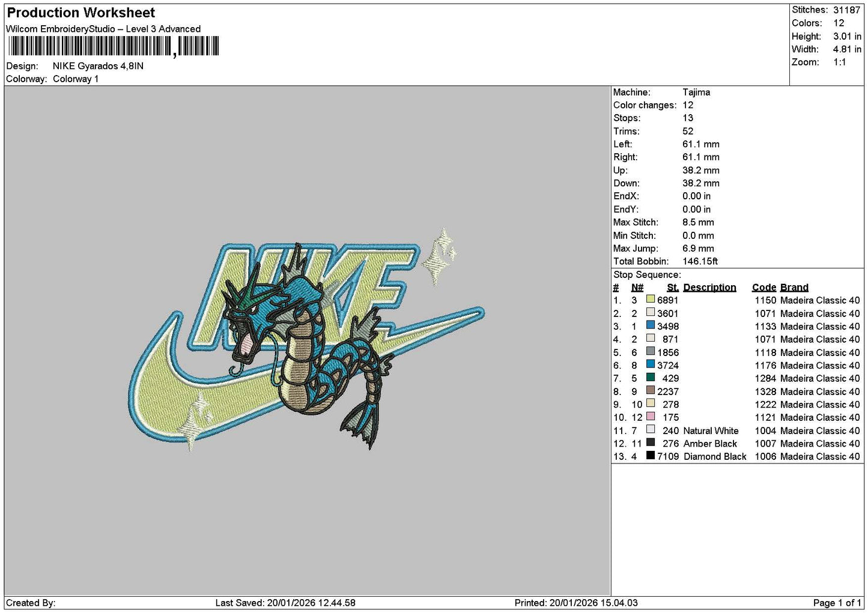This screenshot has height=613, width=868.
Task: Click the pink swatch beside 175
Action: pyautogui.click(x=651, y=416)
